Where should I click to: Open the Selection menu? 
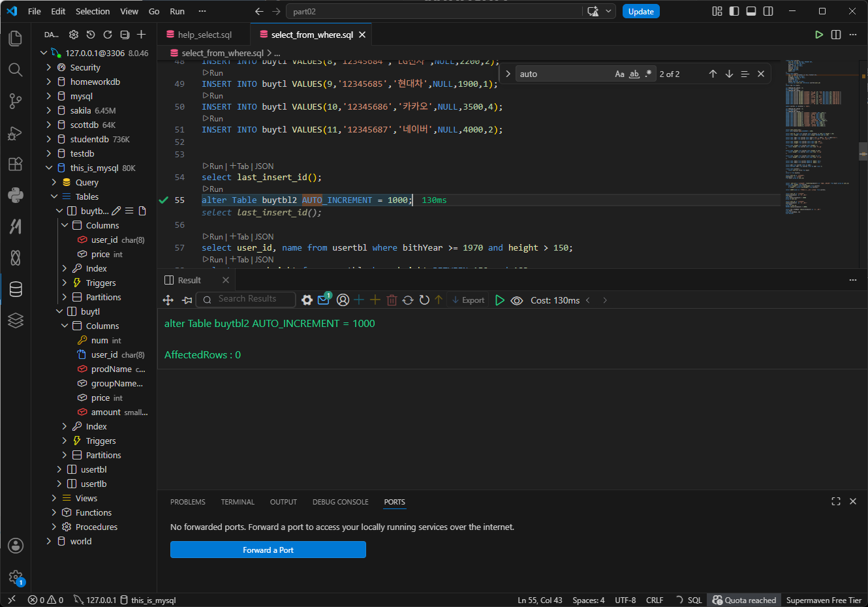point(93,11)
